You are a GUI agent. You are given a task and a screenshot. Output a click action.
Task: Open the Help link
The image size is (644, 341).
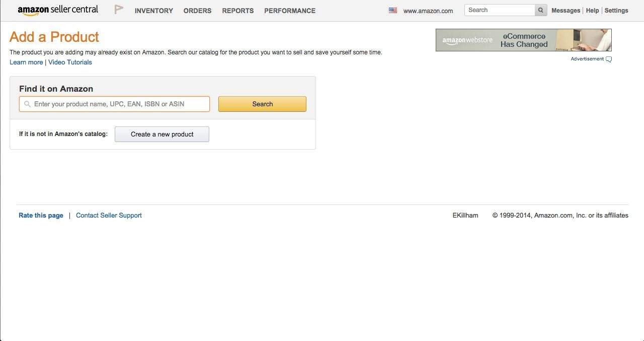coord(592,11)
